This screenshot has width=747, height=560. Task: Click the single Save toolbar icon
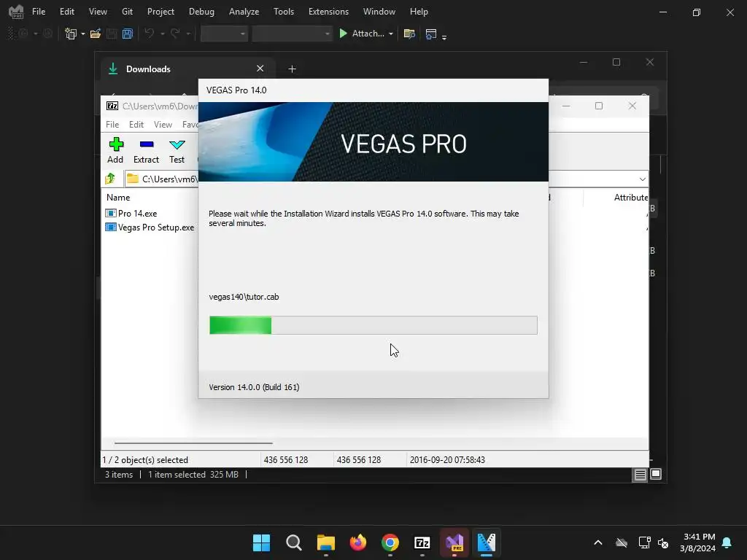pyautogui.click(x=112, y=34)
